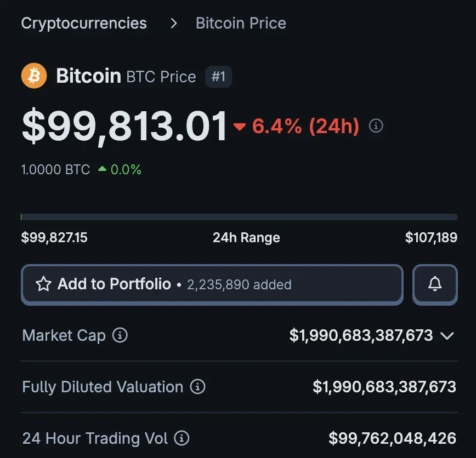Click the orange Bitcoin logo icon
The width and height of the screenshot is (476, 458).
click(34, 76)
